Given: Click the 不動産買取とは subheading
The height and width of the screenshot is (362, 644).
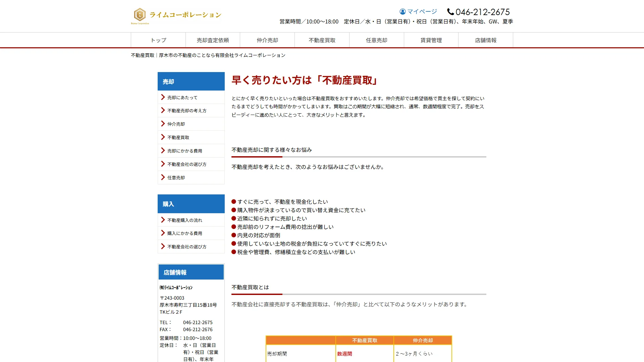Looking at the screenshot, I should click(x=250, y=287).
